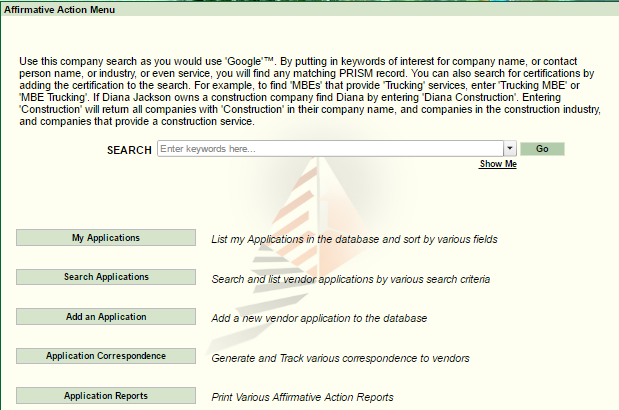This screenshot has width=619, height=410.
Task: Click the SEARCH label beside the input
Action: tap(129, 150)
